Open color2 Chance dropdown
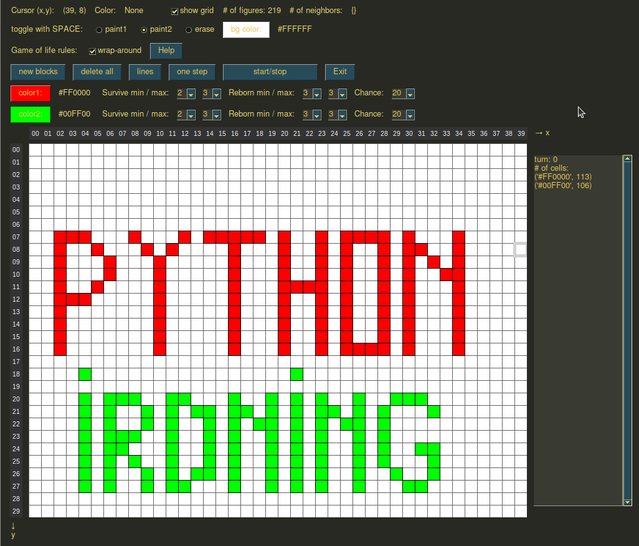This screenshot has width=639, height=546. coord(410,115)
